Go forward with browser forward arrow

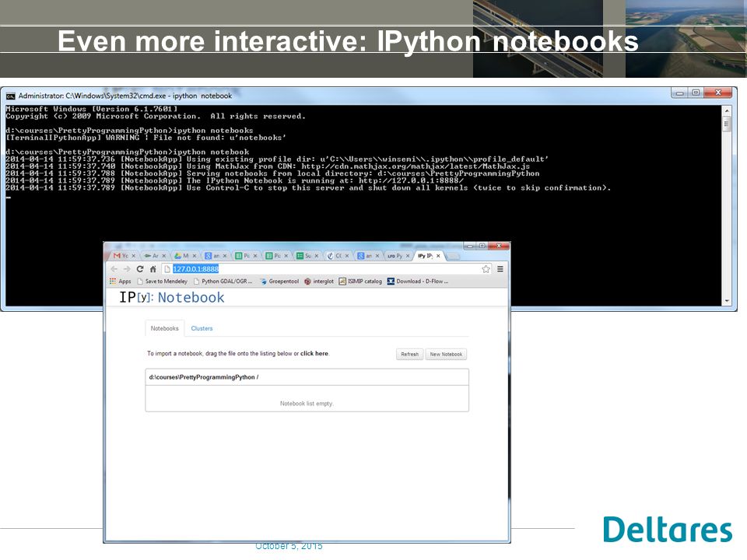click(x=127, y=269)
